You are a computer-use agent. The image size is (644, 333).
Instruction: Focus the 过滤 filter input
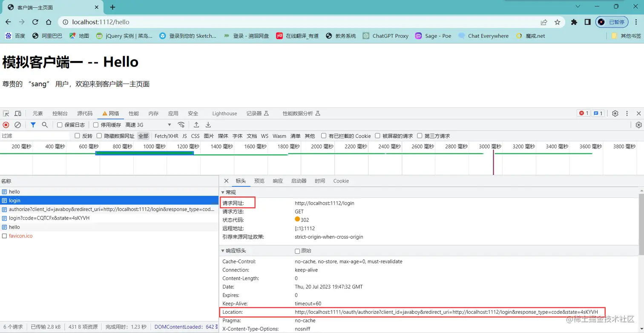coord(35,136)
